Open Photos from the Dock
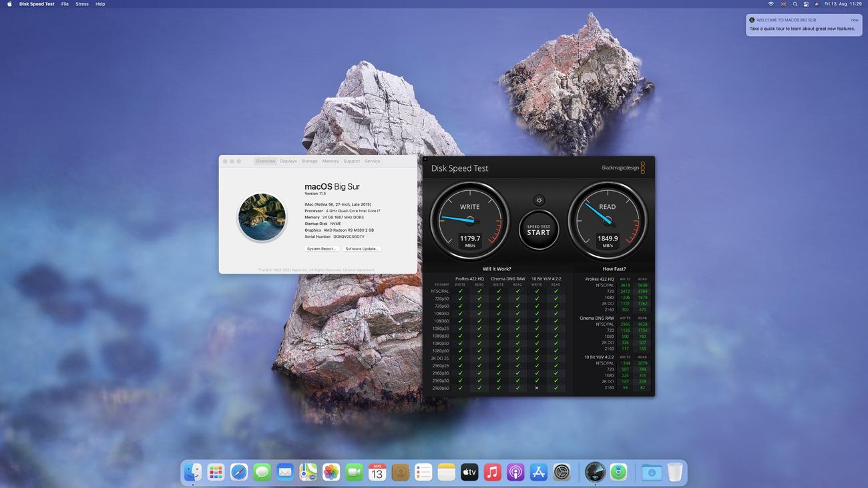This screenshot has width=868, height=488. coord(331,473)
